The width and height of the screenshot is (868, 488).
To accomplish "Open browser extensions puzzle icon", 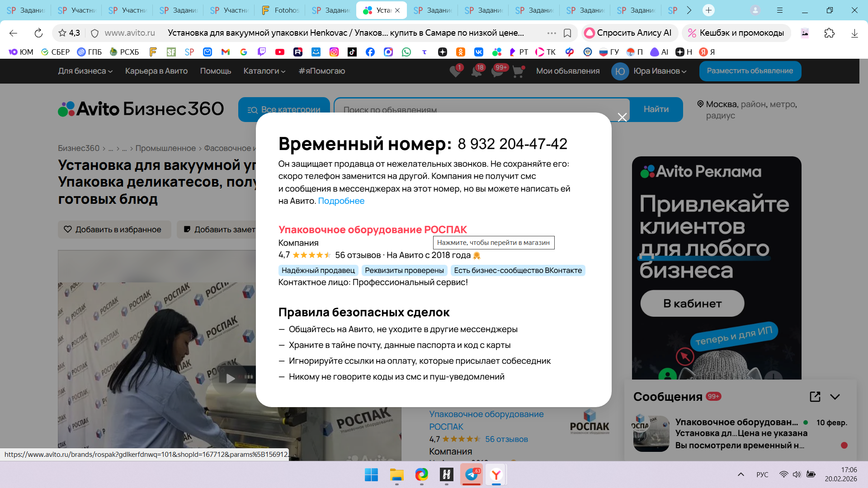I will click(829, 33).
